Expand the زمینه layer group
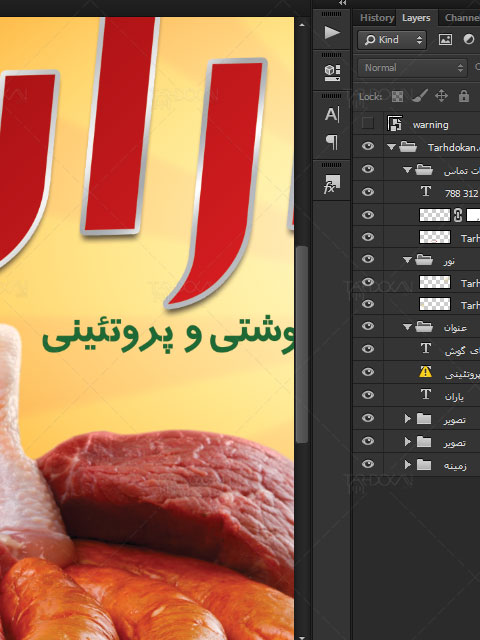 coord(407,464)
